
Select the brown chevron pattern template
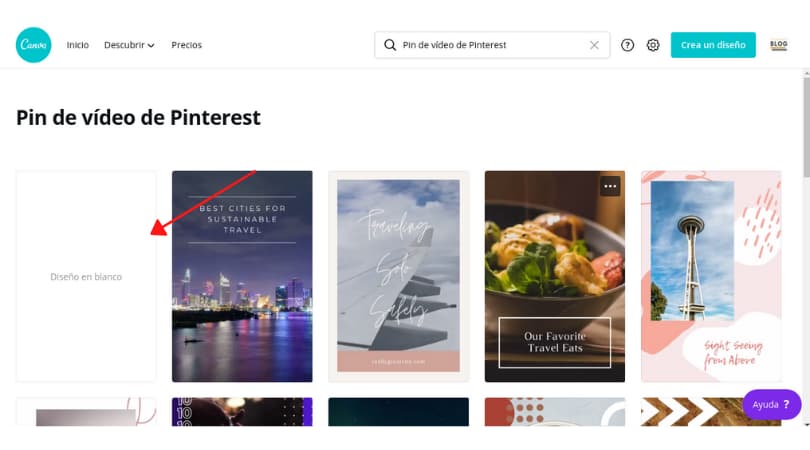[711, 412]
